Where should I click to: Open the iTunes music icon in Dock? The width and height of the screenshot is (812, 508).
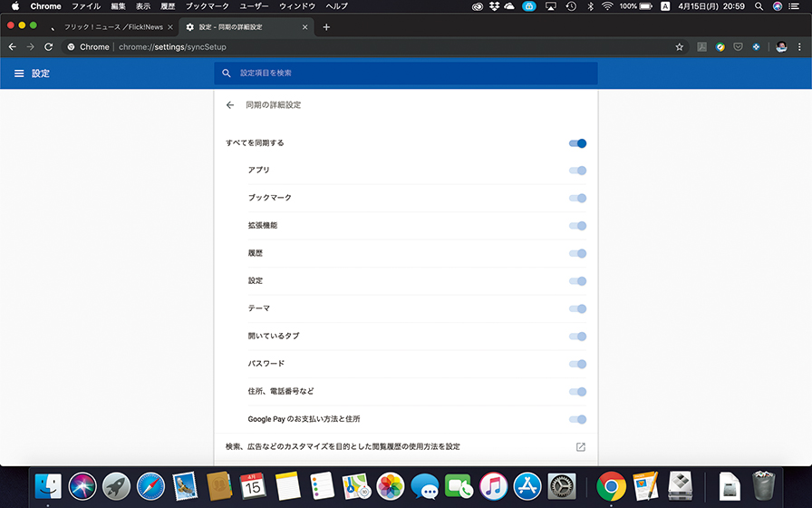pyautogui.click(x=492, y=486)
